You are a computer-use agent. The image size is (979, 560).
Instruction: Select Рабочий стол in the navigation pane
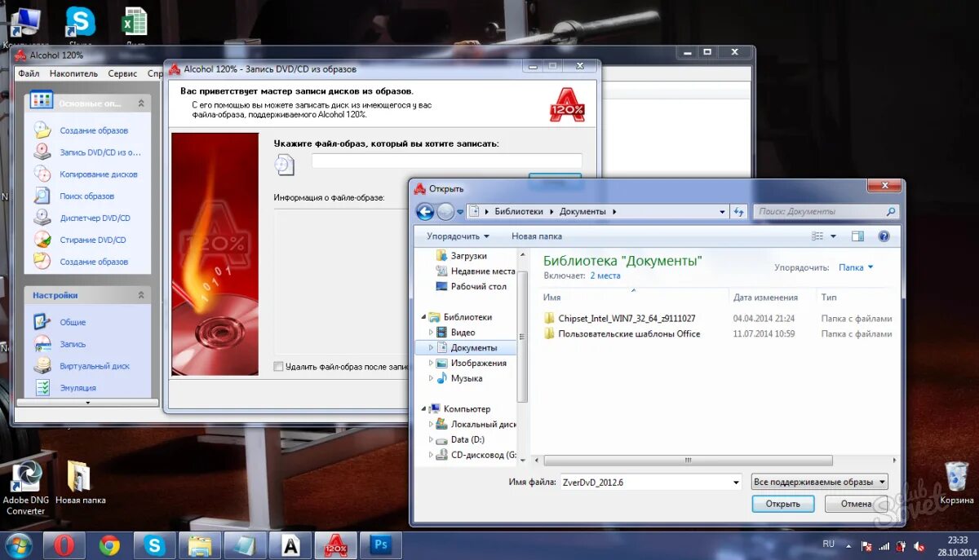pyautogui.click(x=471, y=287)
